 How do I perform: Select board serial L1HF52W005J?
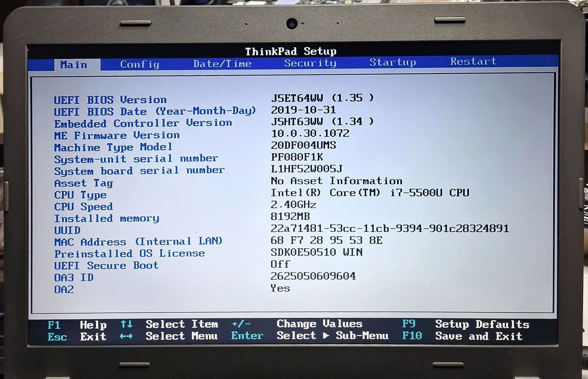(x=307, y=169)
